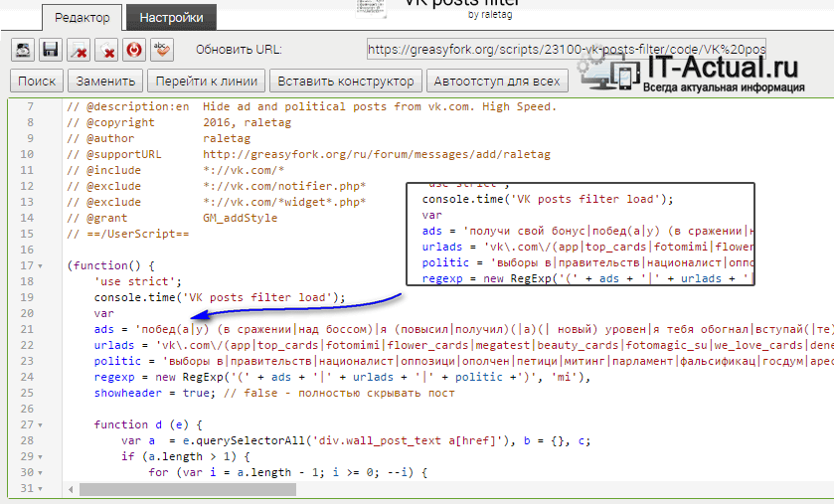Click '(function() {' on line 17

(x=110, y=265)
